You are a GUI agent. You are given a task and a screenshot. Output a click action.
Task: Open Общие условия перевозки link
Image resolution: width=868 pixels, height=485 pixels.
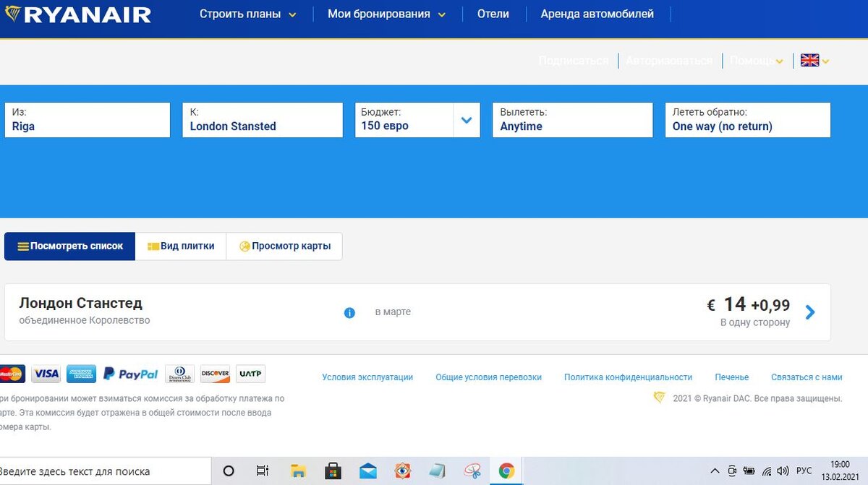[x=488, y=377]
